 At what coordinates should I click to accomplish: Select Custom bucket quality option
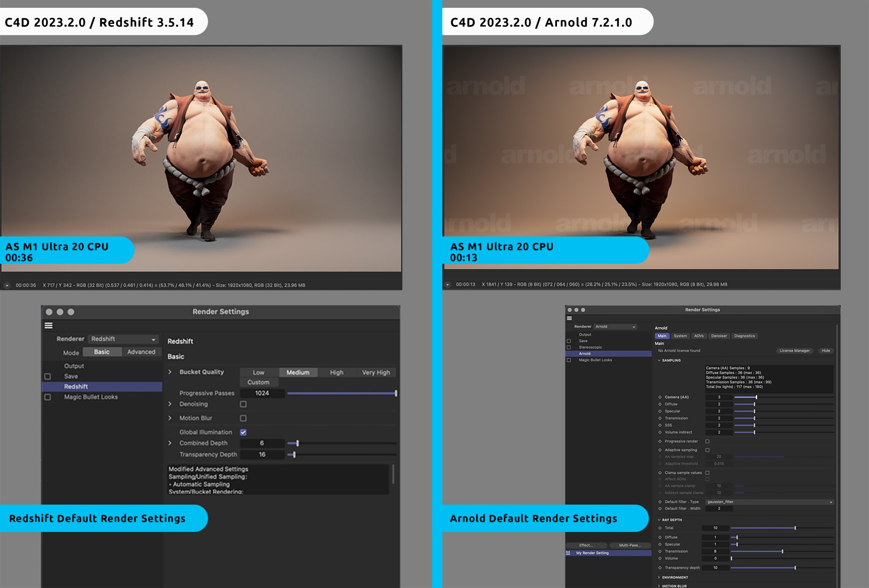tap(259, 382)
